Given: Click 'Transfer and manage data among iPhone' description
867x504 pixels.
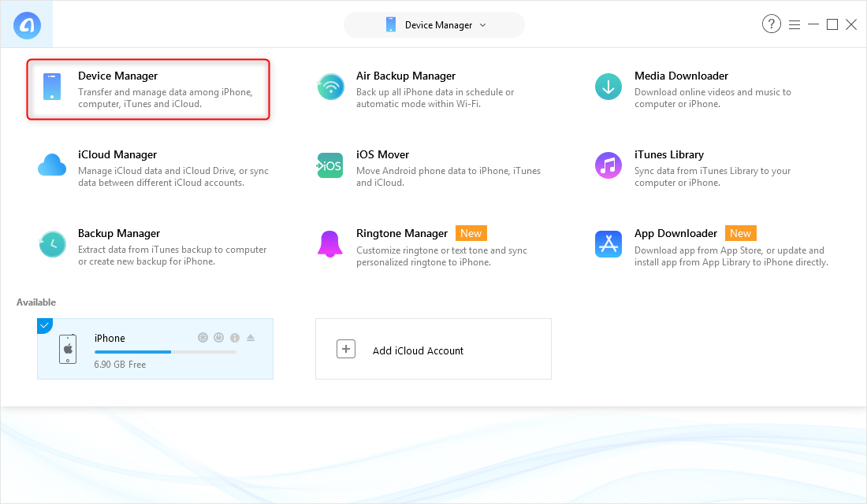Looking at the screenshot, I should [x=166, y=98].
